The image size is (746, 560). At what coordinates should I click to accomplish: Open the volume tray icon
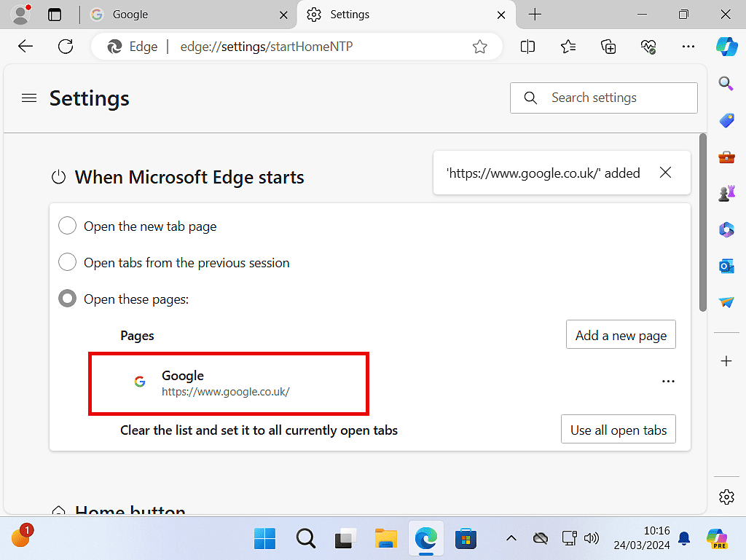592,539
